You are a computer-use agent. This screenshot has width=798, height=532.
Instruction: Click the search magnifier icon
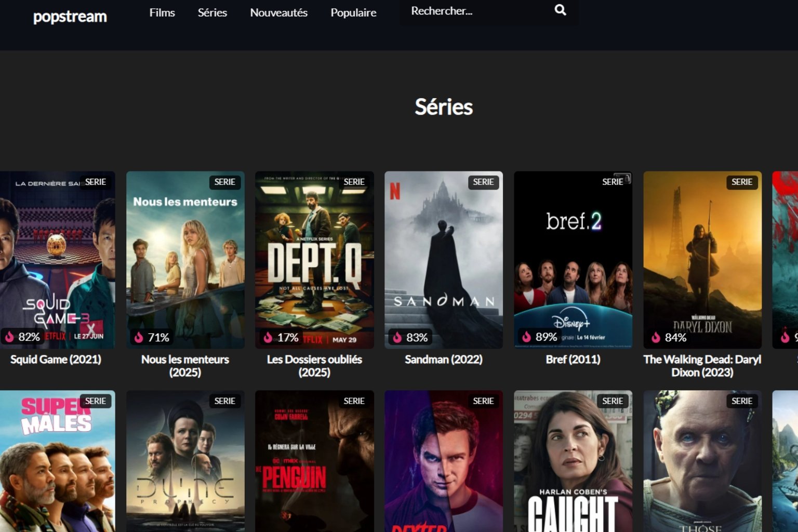pos(560,10)
